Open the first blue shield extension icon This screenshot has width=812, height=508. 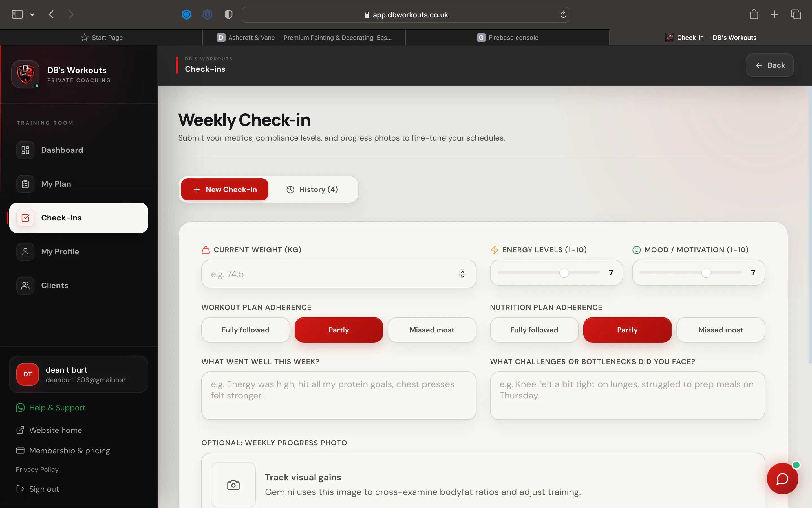[x=187, y=14]
